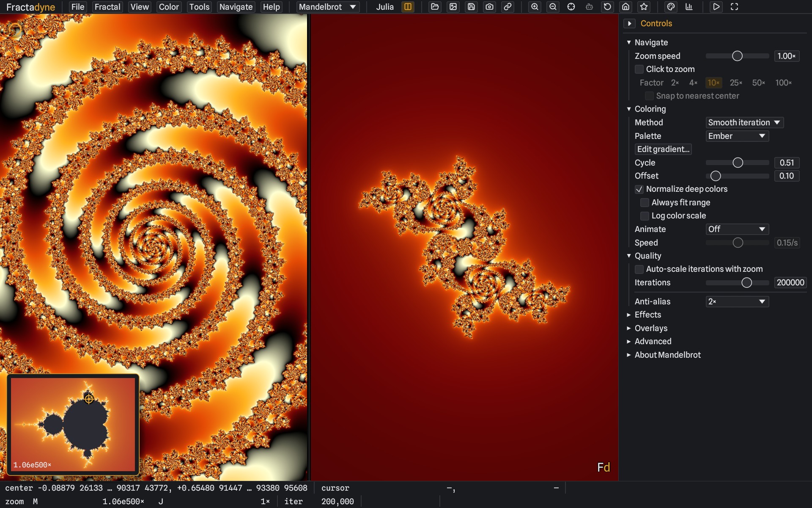Click the open folder icon
Image resolution: width=812 pixels, height=508 pixels.
(435, 7)
